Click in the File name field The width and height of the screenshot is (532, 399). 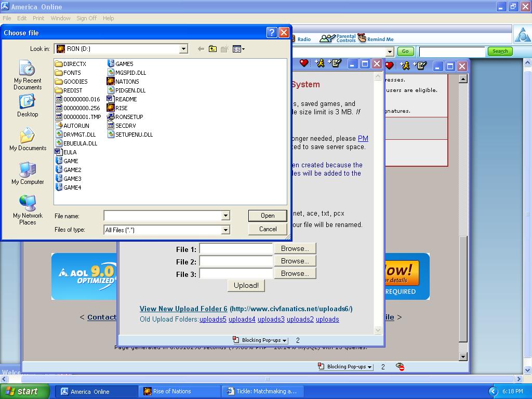(163, 216)
